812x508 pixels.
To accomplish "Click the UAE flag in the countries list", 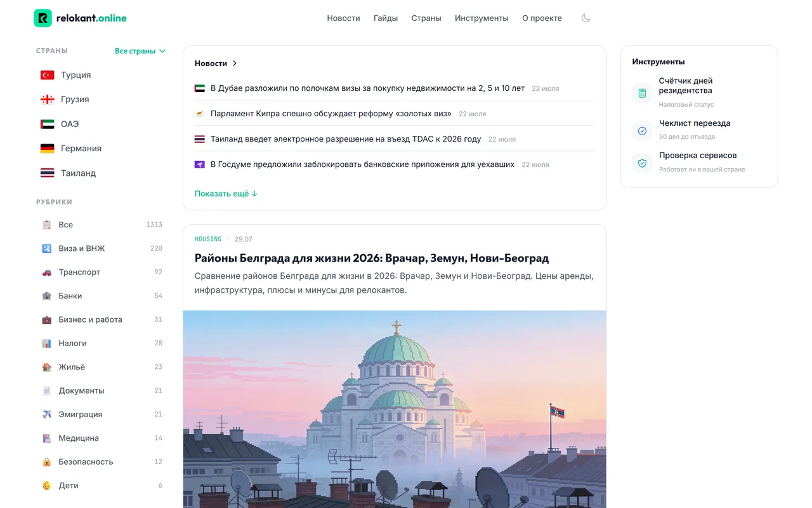I will (48, 124).
